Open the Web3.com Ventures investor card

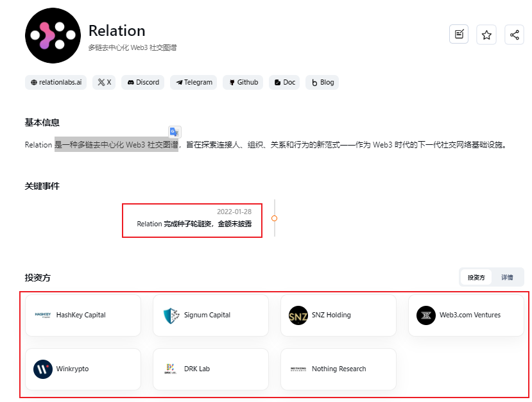(x=466, y=315)
